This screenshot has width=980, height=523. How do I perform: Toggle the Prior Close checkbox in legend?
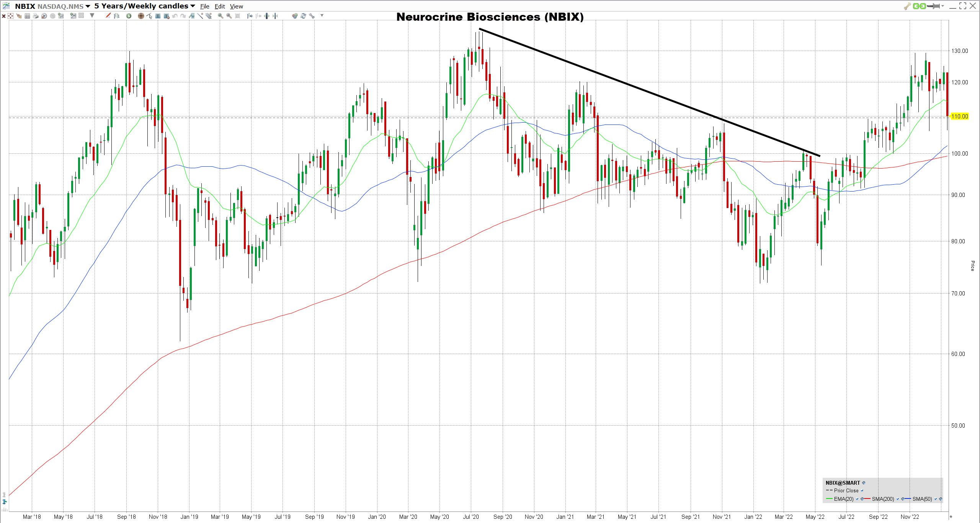(x=862, y=490)
